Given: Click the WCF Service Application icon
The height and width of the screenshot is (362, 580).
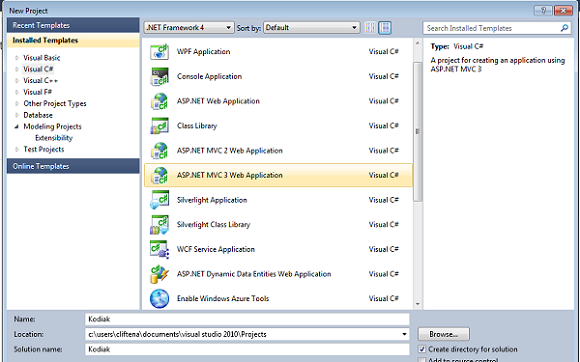Looking at the screenshot, I should (159, 250).
